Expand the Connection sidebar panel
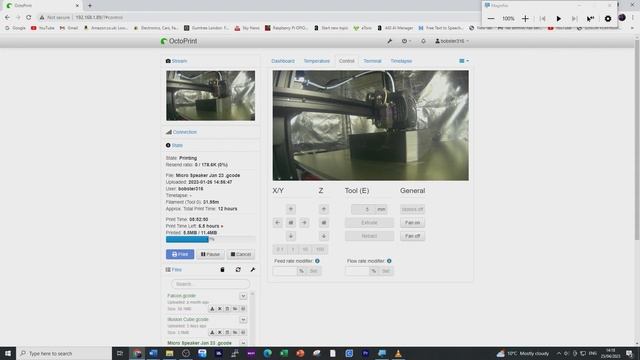Image resolution: width=640 pixels, height=360 pixels. (184, 132)
